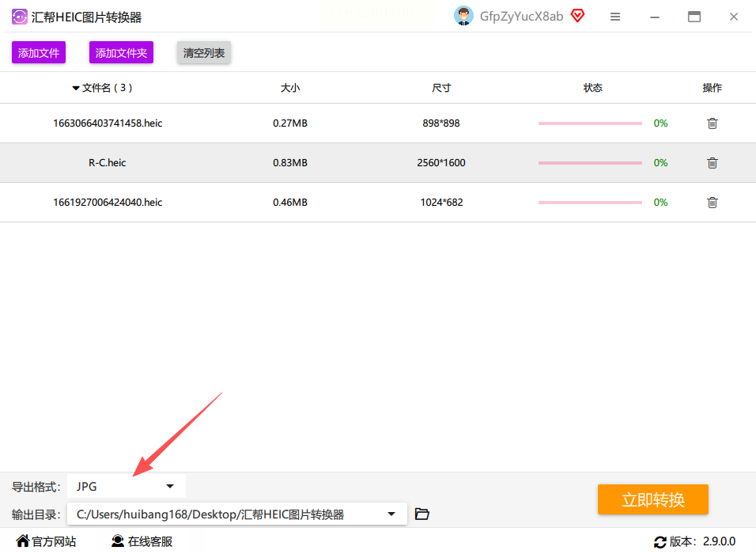Open the hamburger menu in title bar
Screen dimensions: 756x554
(614, 17)
